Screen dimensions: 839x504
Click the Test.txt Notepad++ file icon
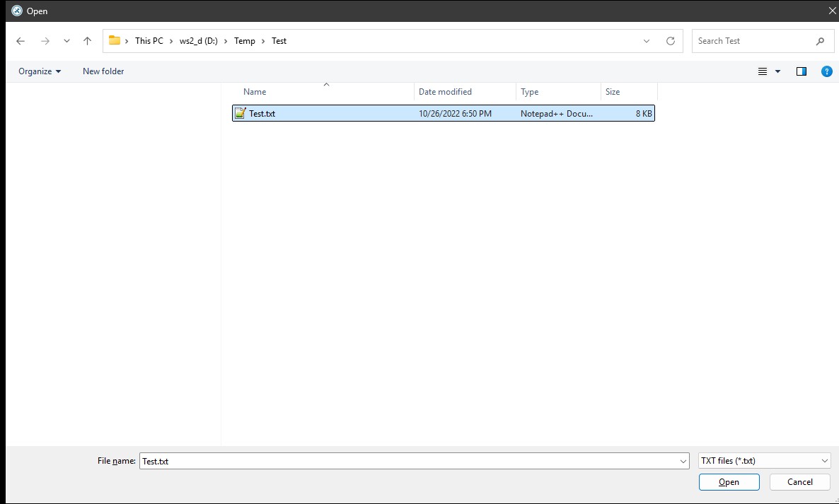click(241, 113)
